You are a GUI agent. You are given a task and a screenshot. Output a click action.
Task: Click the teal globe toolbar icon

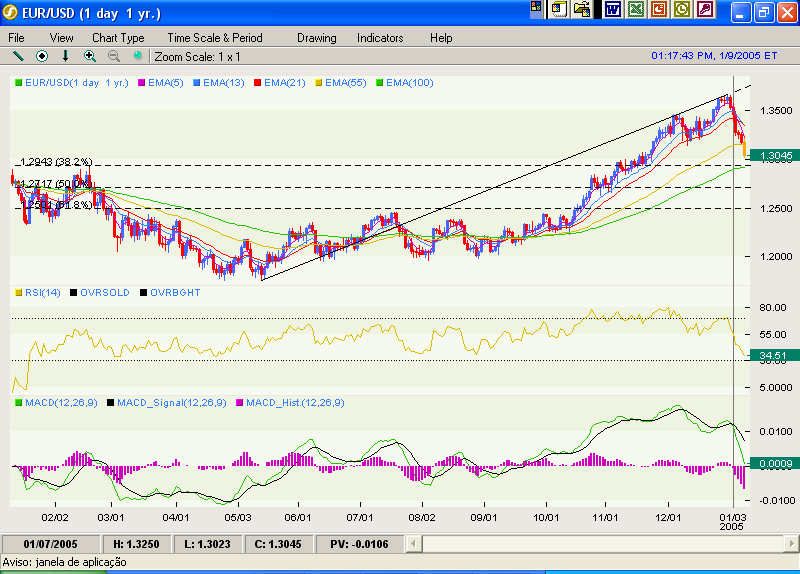point(138,56)
